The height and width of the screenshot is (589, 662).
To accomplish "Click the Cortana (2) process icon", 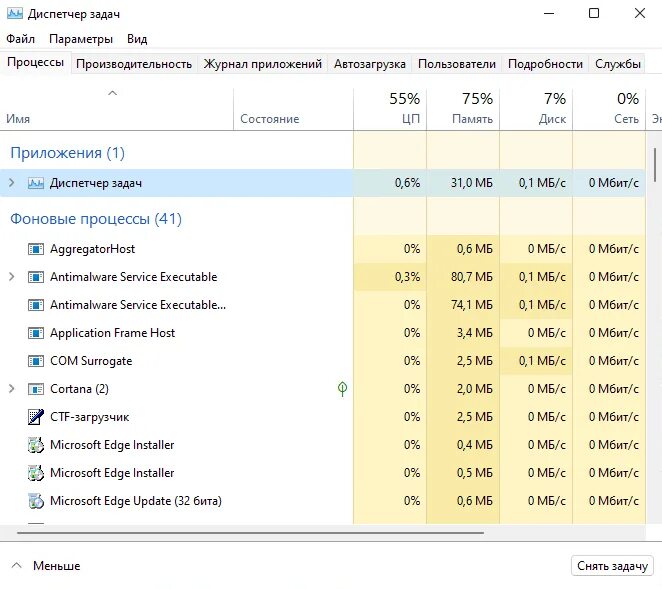I will pyautogui.click(x=36, y=389).
